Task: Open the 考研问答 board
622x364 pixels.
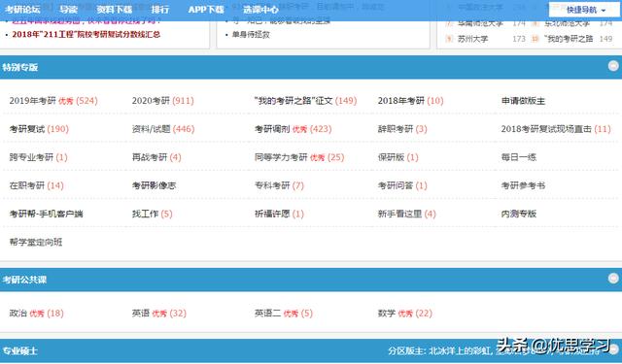Action: coord(396,185)
